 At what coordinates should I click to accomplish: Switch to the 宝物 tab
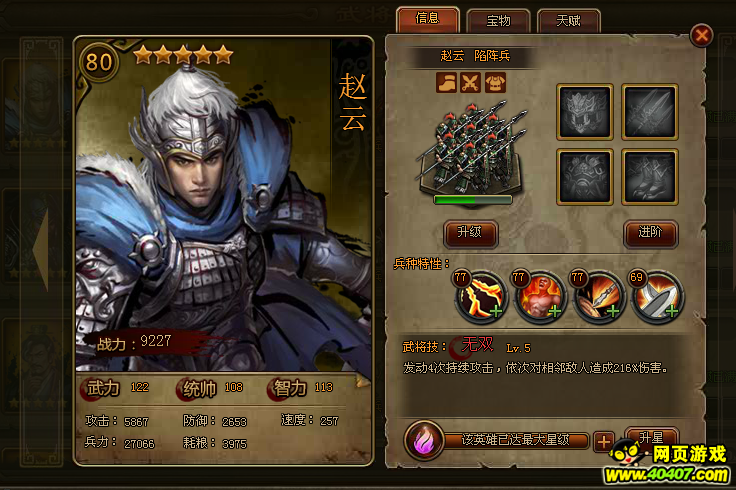point(498,21)
